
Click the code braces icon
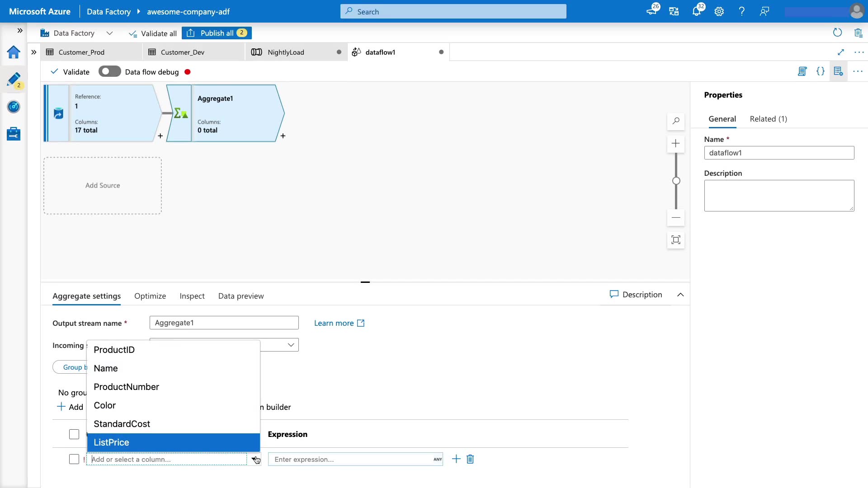point(820,71)
